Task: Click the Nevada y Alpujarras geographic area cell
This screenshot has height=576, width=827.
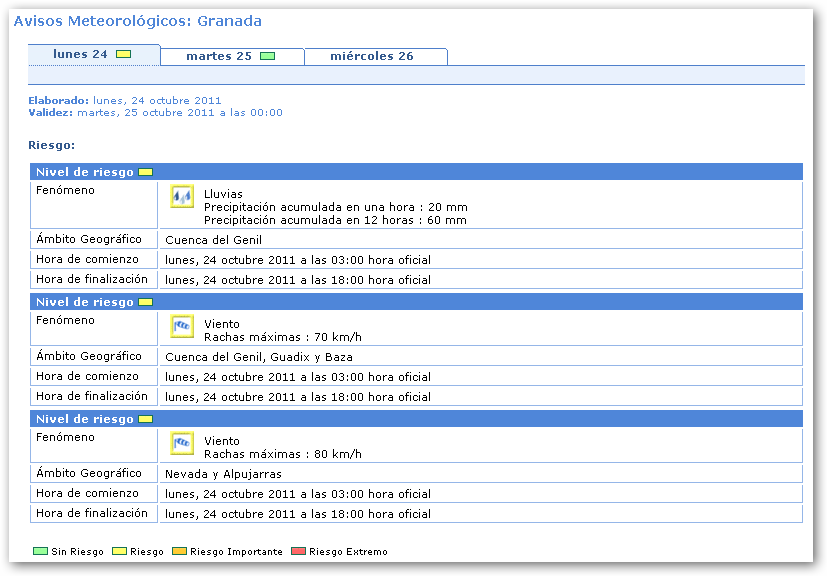Action: tap(223, 474)
